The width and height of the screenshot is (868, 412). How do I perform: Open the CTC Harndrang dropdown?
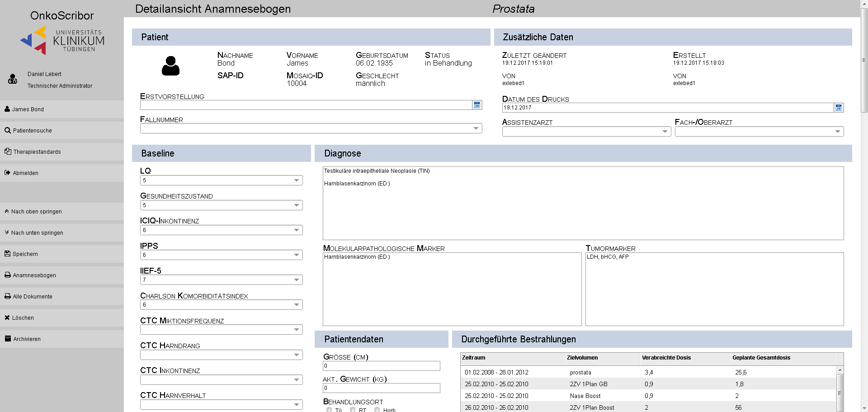[221, 355]
